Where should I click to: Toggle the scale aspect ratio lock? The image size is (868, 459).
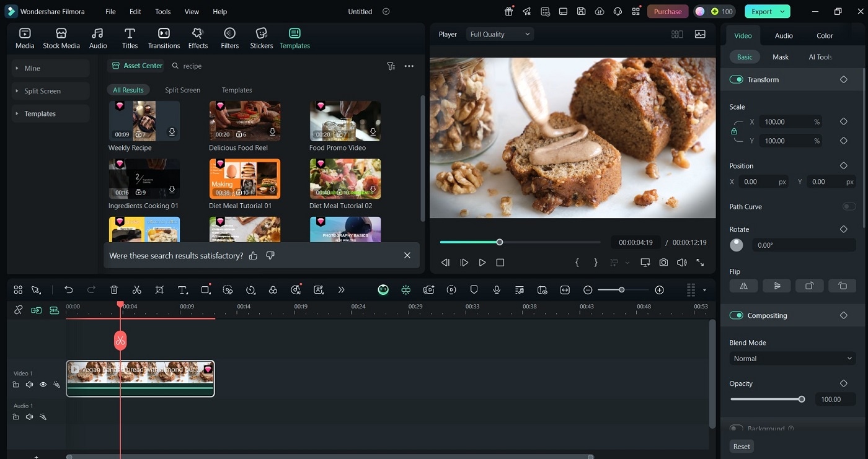[x=734, y=131]
